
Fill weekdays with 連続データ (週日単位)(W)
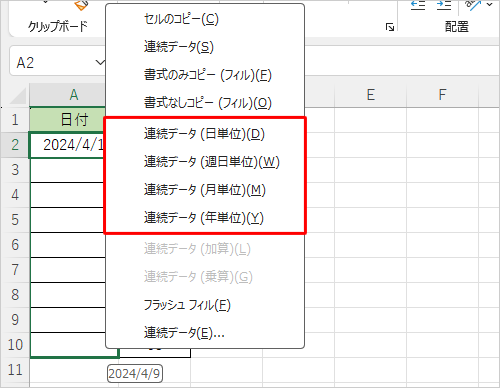tap(205, 162)
